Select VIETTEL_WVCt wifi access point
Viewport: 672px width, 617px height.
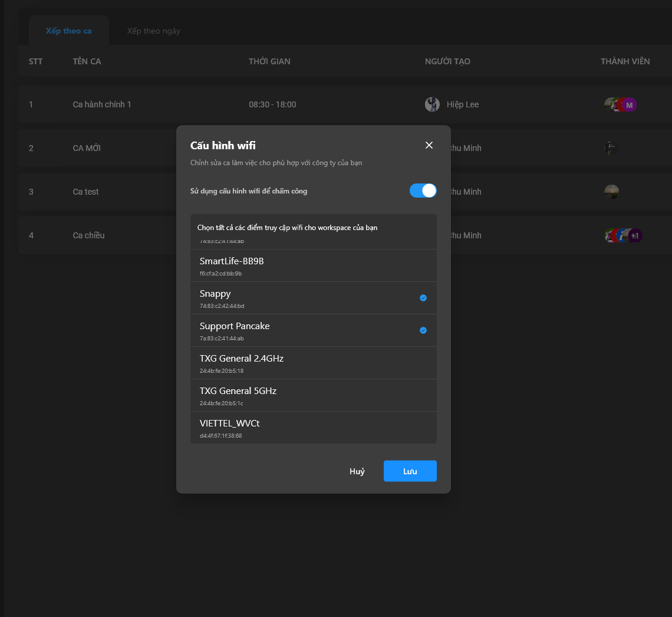click(312, 428)
